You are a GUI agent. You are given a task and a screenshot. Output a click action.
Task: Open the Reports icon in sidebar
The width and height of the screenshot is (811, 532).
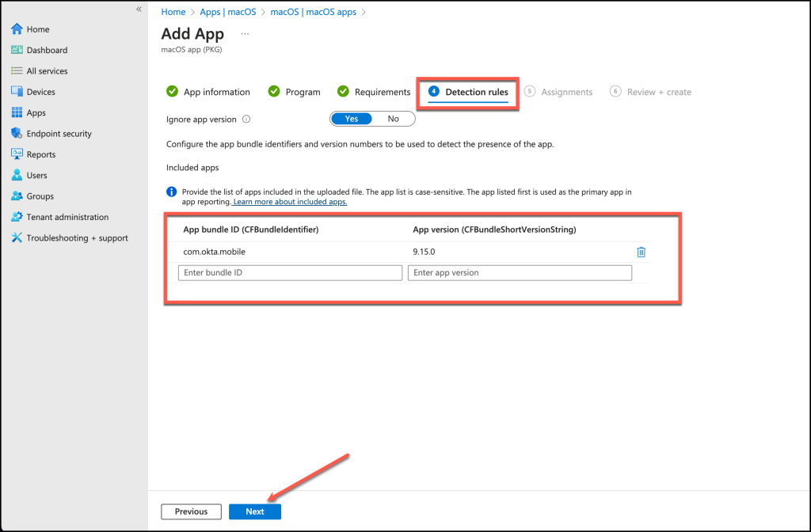17,154
